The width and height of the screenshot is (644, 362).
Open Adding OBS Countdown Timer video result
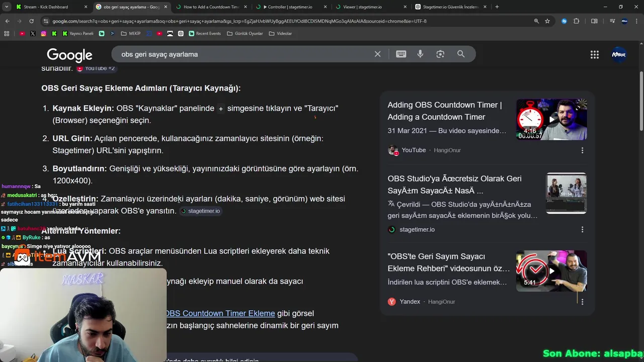click(445, 111)
